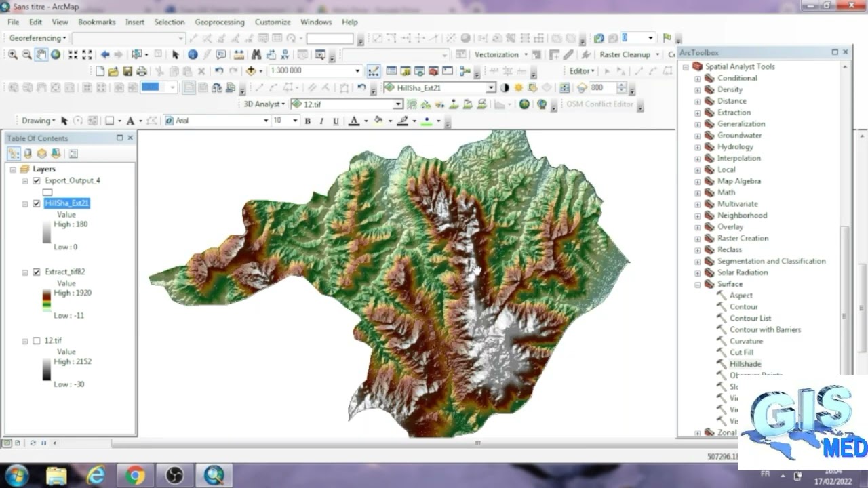Click the Add Data button icon
Screen dimensions: 868x488
[251, 71]
